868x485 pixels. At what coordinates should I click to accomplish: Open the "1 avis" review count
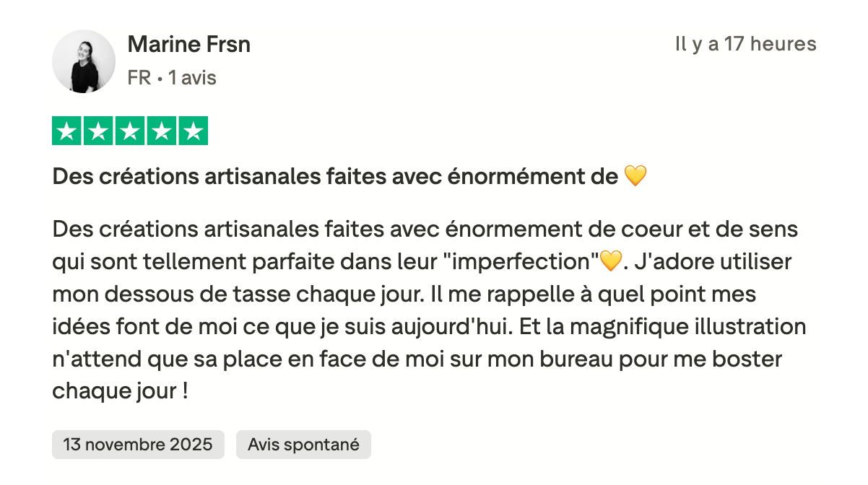click(192, 78)
